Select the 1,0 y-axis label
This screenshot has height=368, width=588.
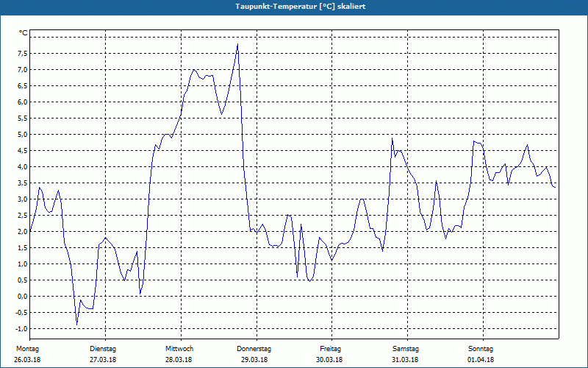22,264
